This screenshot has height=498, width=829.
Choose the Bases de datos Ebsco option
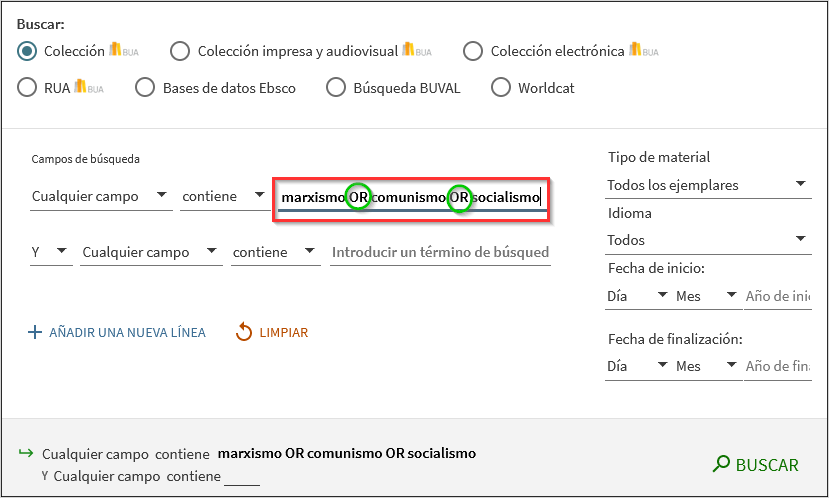[145, 88]
